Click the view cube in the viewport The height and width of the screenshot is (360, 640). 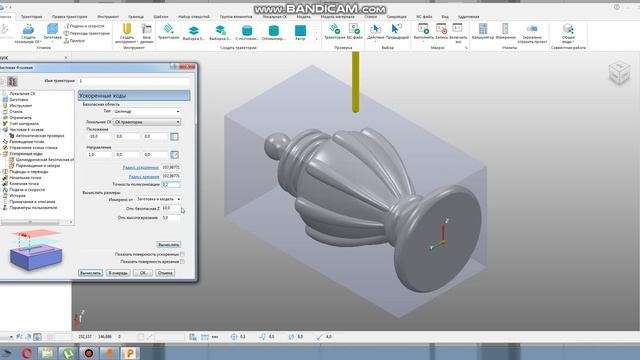click(619, 73)
